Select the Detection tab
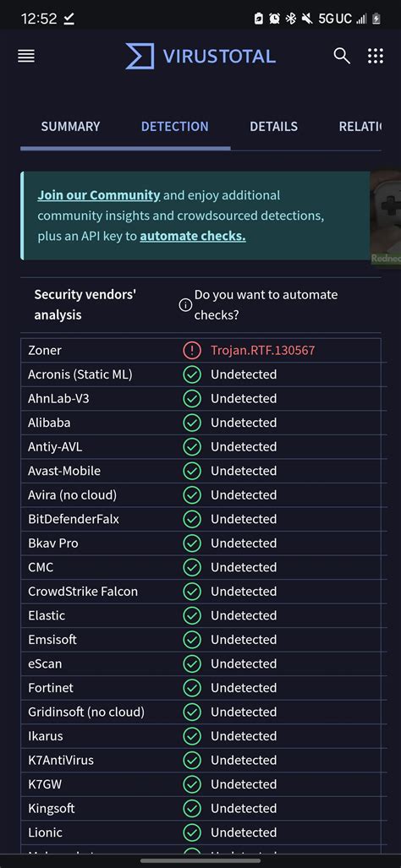Viewport: 401px width, 868px height. [x=174, y=126]
